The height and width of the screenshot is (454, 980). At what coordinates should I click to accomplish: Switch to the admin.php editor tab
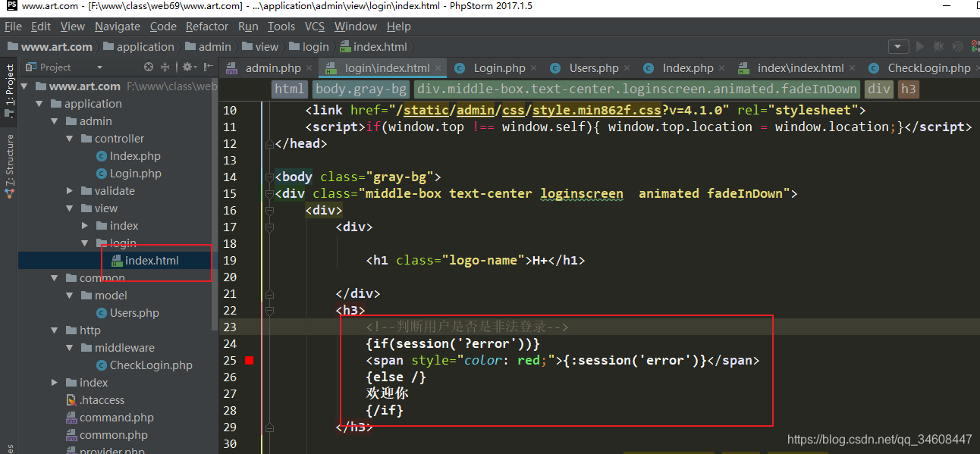(x=270, y=67)
